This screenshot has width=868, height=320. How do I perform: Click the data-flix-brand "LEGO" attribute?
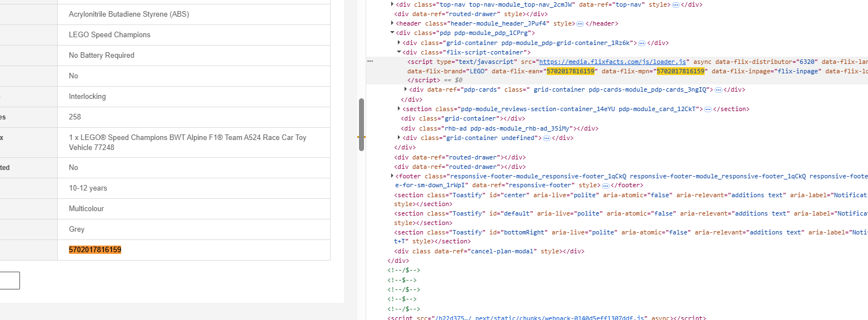click(447, 71)
